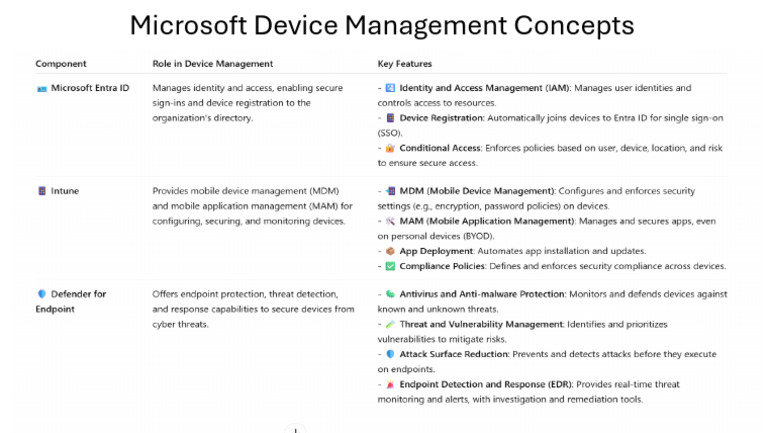Click the Threat and Vulnerability Management label
The width and height of the screenshot is (768, 433).
point(481,324)
